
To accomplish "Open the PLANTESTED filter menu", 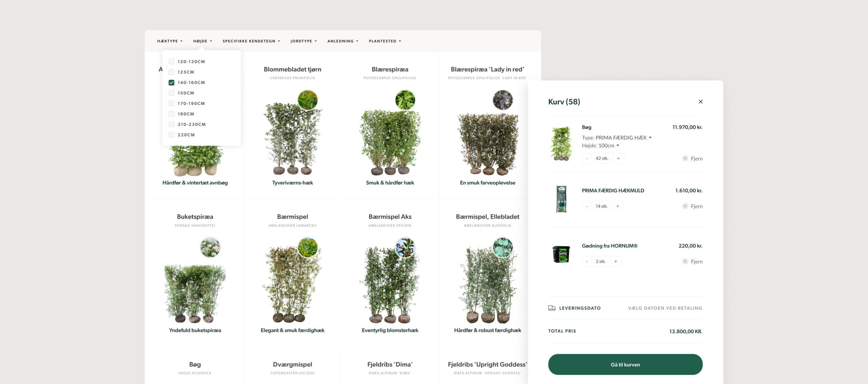I will 385,41.
